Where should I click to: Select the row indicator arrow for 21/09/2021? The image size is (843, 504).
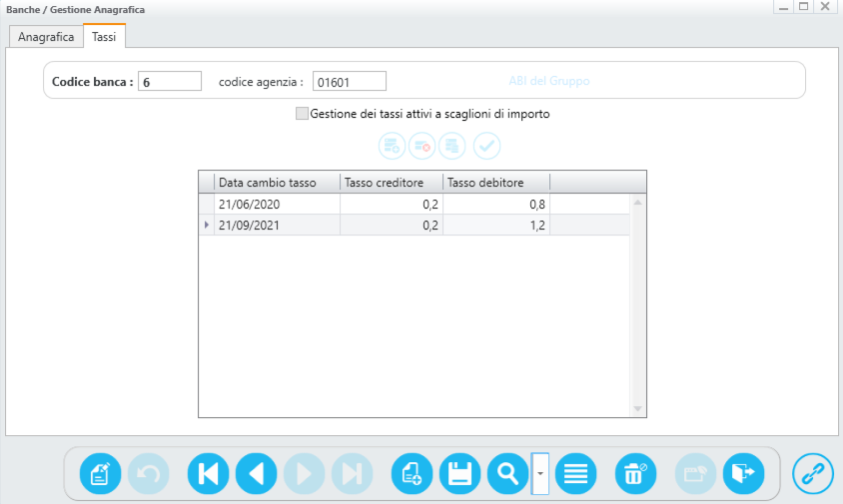[207, 226]
